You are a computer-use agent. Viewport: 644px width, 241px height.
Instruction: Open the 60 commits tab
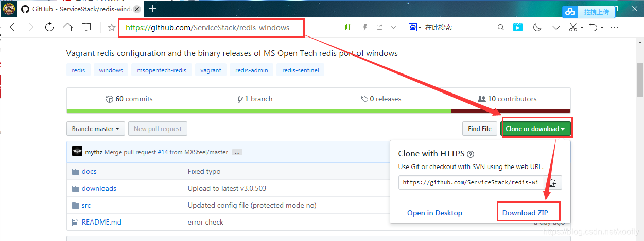[129, 99]
